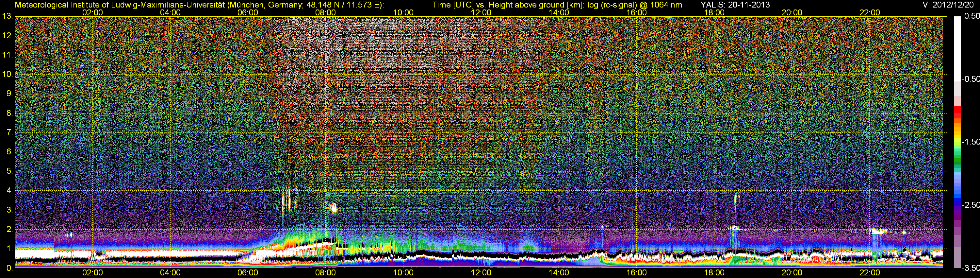
Task: Click the 2. km height axis label
Action: click(9, 229)
